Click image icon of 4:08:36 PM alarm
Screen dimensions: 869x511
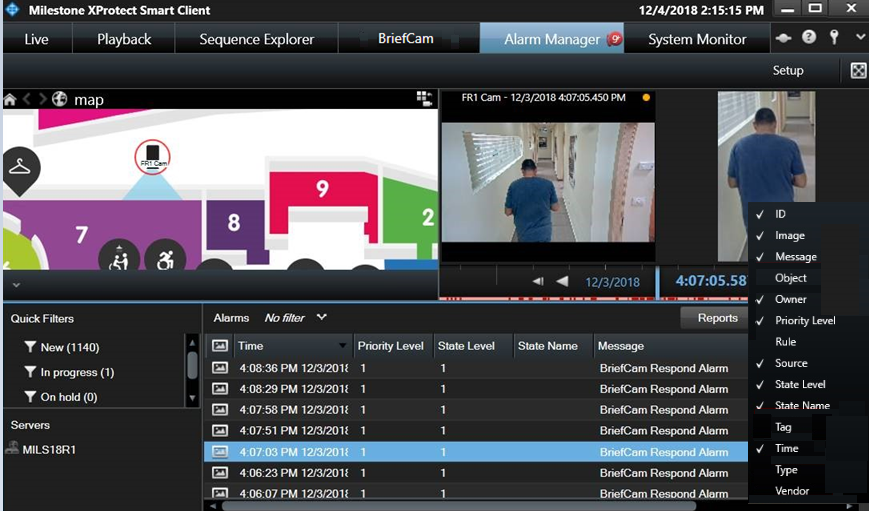click(220, 367)
